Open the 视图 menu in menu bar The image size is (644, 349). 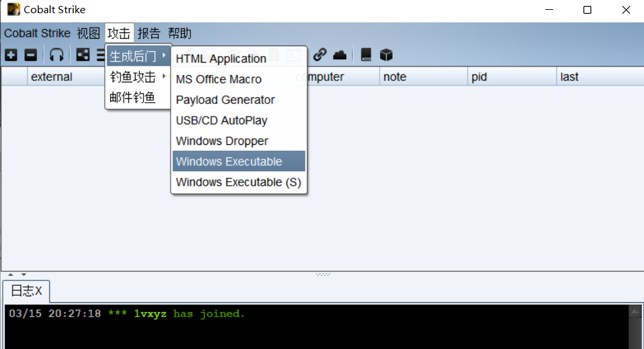pyautogui.click(x=88, y=33)
